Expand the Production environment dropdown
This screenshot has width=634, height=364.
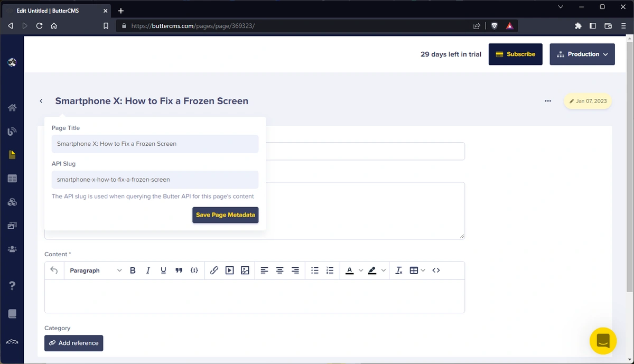(582, 54)
